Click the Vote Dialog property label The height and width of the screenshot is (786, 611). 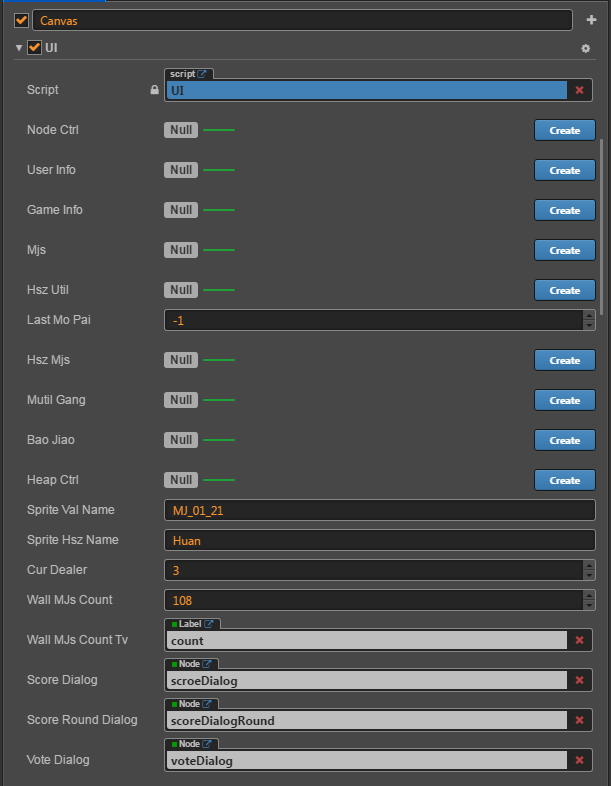[x=58, y=760]
